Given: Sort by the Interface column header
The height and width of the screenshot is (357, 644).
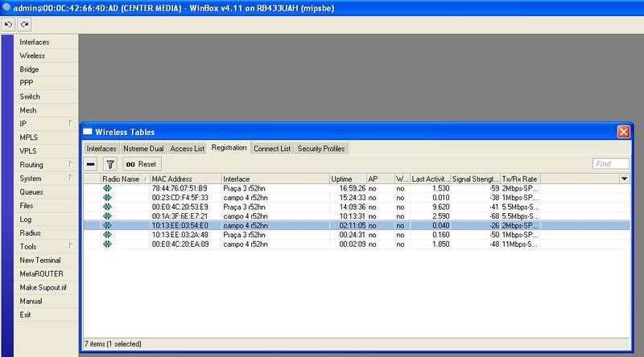Looking at the screenshot, I should point(275,179).
